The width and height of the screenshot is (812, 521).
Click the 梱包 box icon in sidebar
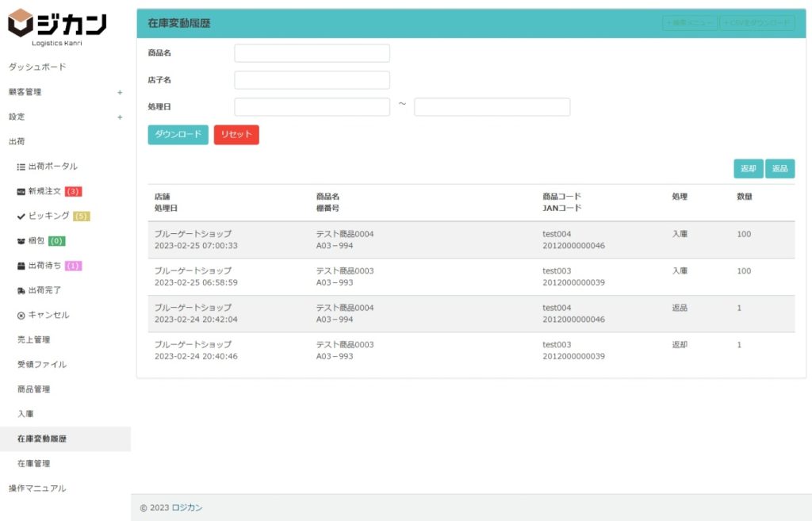click(x=21, y=241)
